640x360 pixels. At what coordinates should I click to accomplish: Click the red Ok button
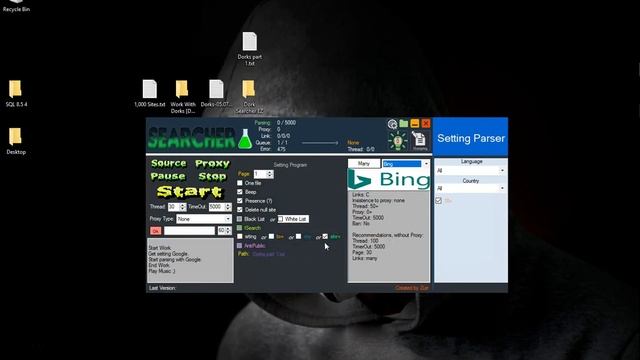point(156,231)
